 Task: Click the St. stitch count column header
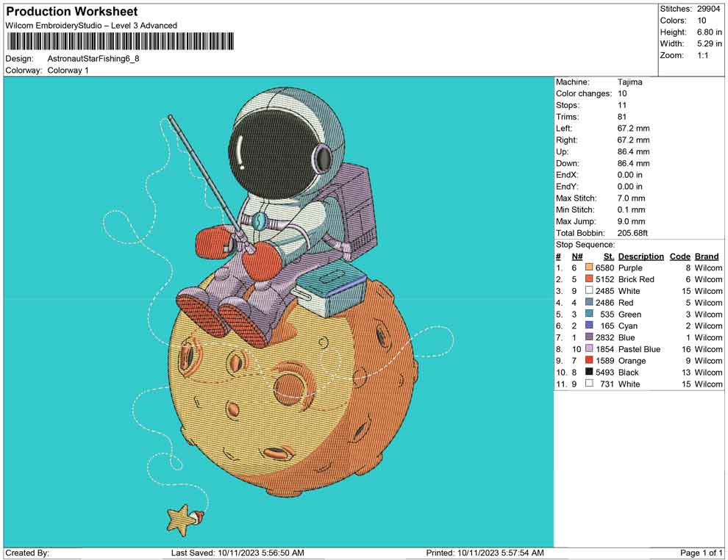(608, 256)
